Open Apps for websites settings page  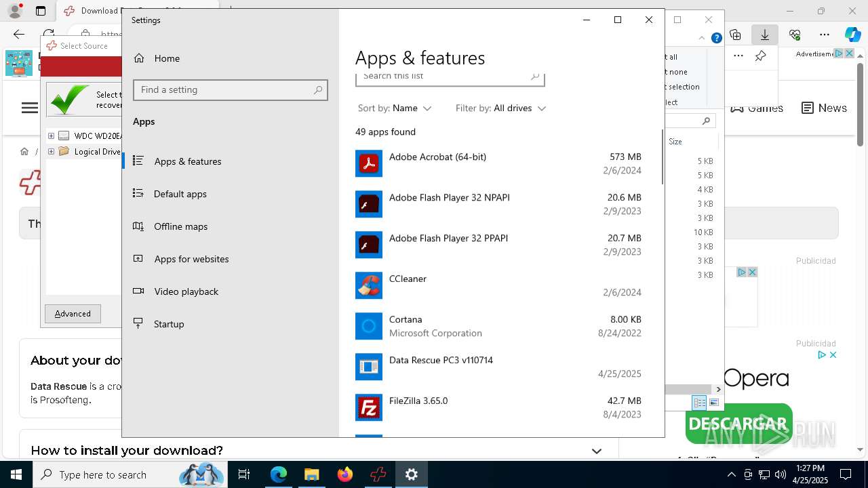(x=230, y=259)
